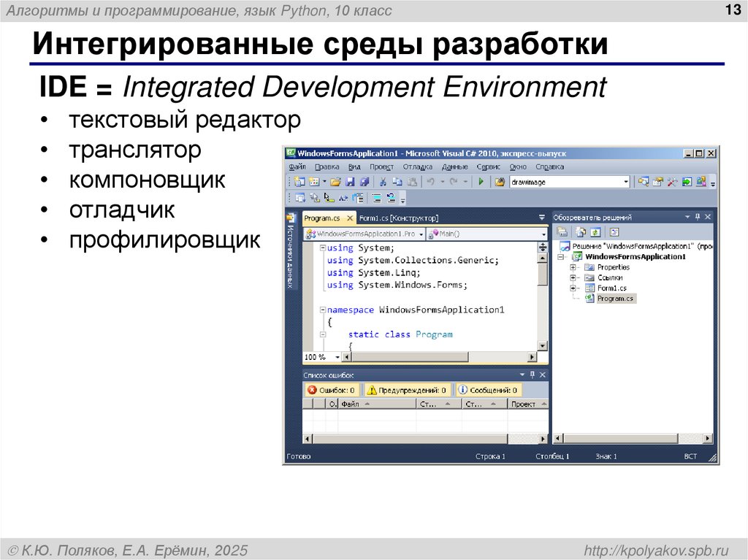Image resolution: width=748 pixels, height=560 pixels.
Task: Toggle the Ошибок: 0 filter button
Action: [x=332, y=389]
